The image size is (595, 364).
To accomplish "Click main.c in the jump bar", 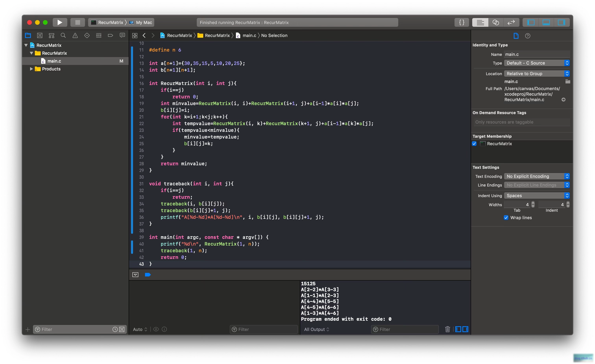I will (x=246, y=35).
